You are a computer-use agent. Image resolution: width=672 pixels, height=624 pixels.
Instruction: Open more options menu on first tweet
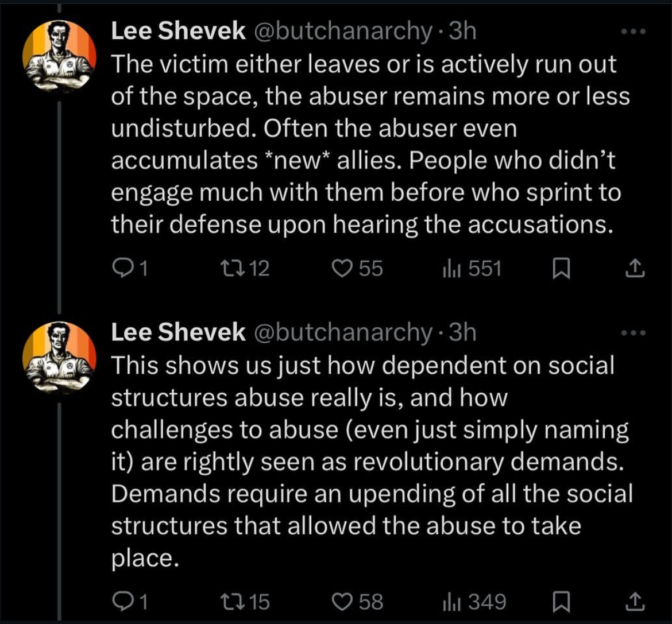point(635,33)
